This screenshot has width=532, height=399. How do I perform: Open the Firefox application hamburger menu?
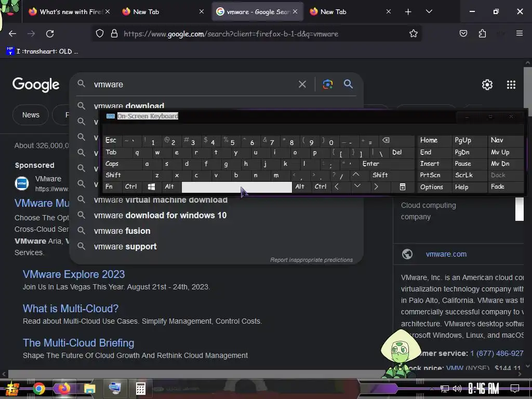(519, 33)
